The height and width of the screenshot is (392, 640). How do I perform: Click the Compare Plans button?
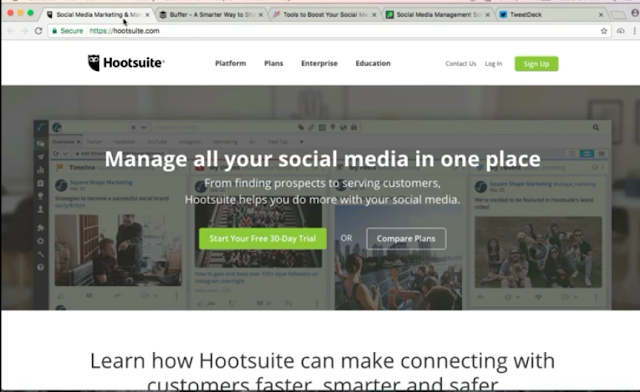coord(406,238)
